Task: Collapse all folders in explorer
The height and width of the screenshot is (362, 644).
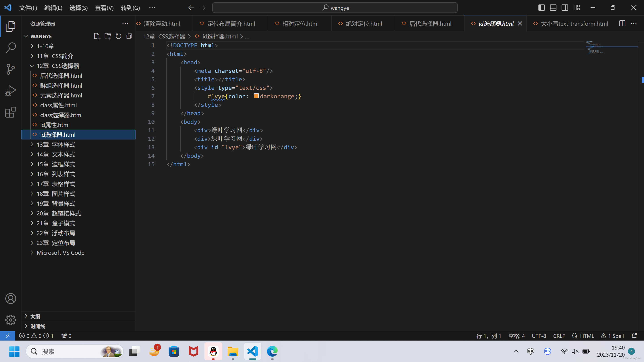Action: [129, 36]
